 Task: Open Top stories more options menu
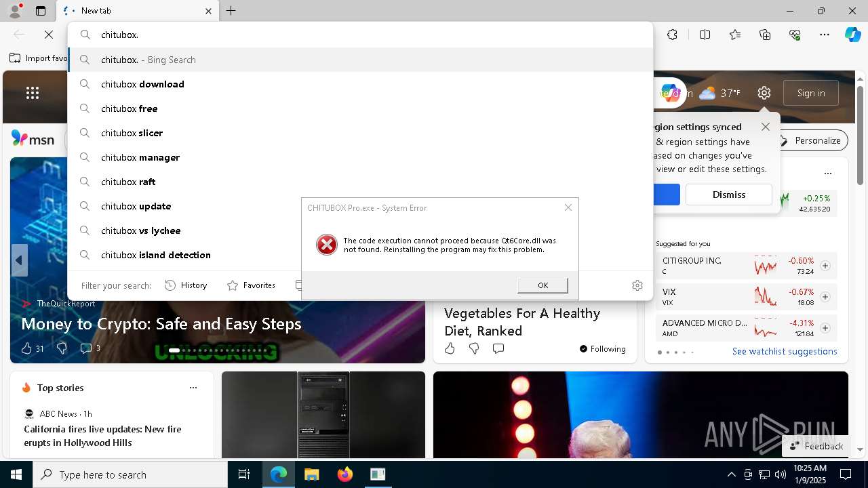[x=193, y=388]
